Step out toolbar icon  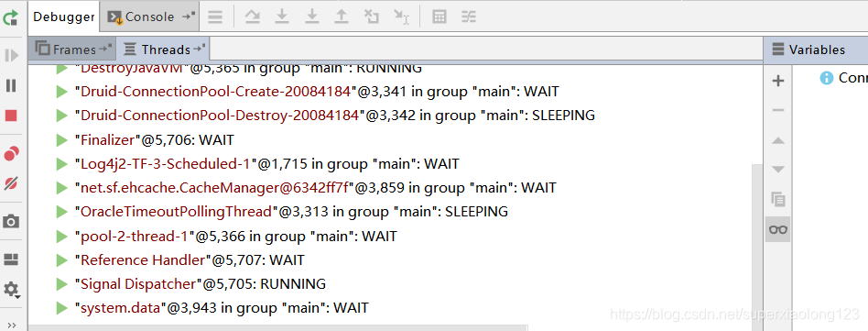(342, 17)
